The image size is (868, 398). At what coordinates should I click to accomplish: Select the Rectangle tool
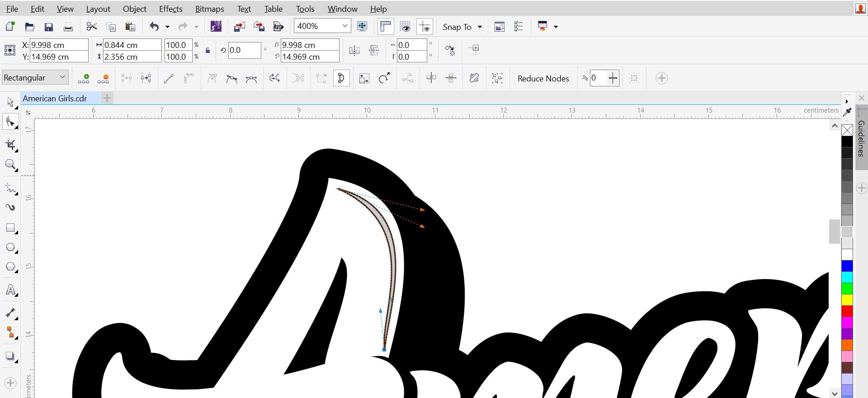point(10,228)
